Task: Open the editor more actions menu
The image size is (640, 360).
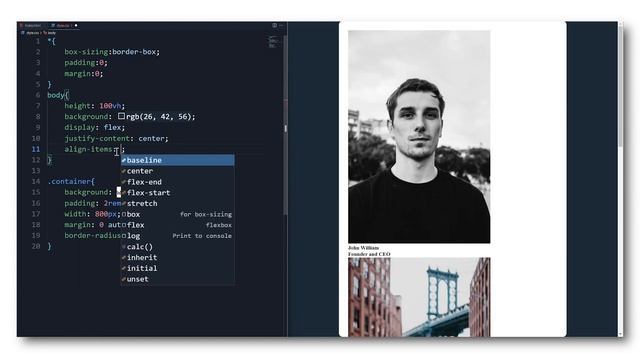Action: click(x=281, y=25)
